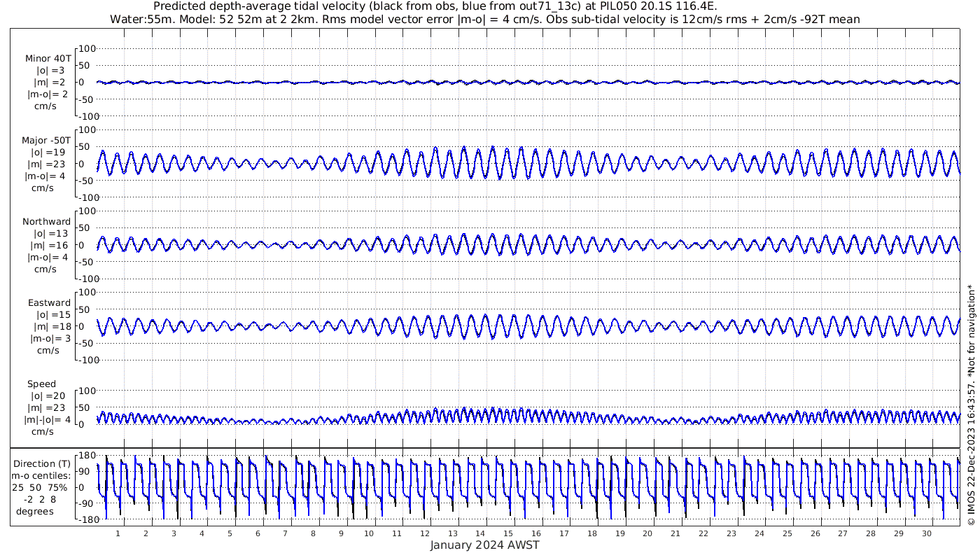Click the "Water:55m. Model: 52 52m" subtitle line
Image resolution: width=980 pixels, height=560 pixels.
485,20
